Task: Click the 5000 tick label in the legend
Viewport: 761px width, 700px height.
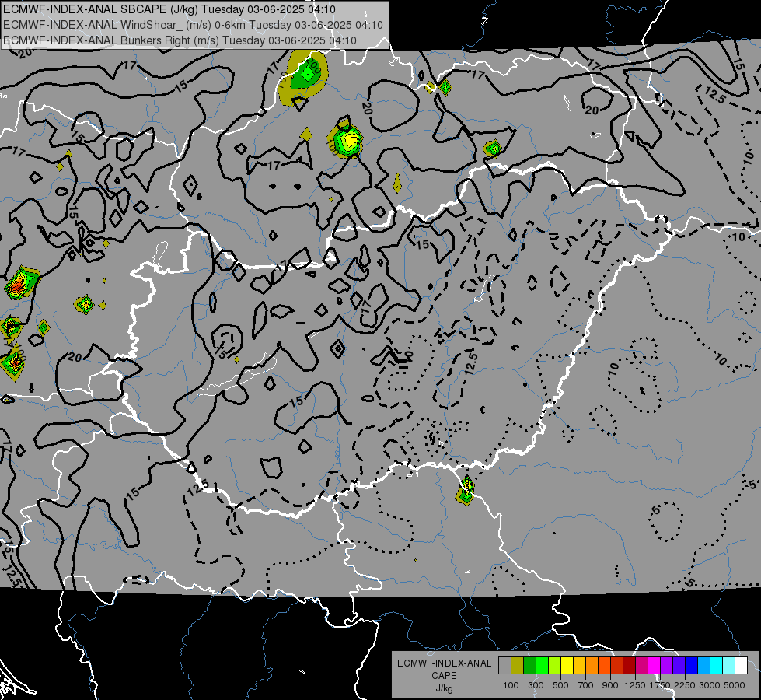Action: click(x=735, y=685)
